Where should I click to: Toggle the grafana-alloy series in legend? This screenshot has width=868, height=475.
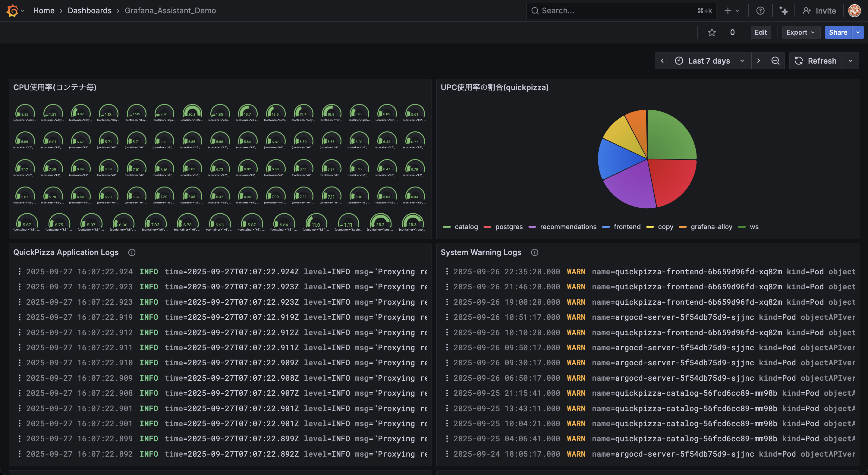[711, 227]
